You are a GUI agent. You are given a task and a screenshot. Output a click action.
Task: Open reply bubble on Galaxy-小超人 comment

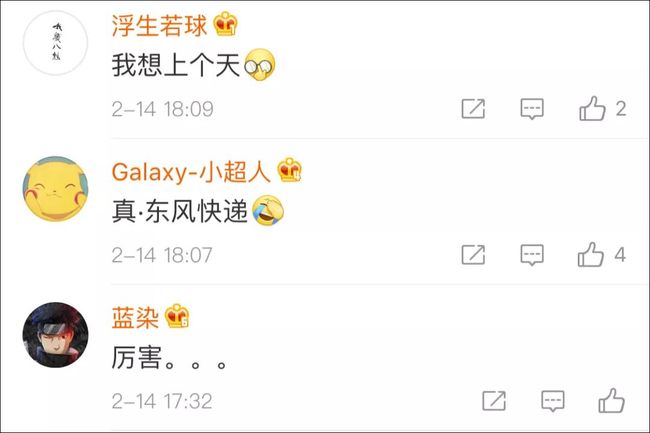[x=532, y=255]
